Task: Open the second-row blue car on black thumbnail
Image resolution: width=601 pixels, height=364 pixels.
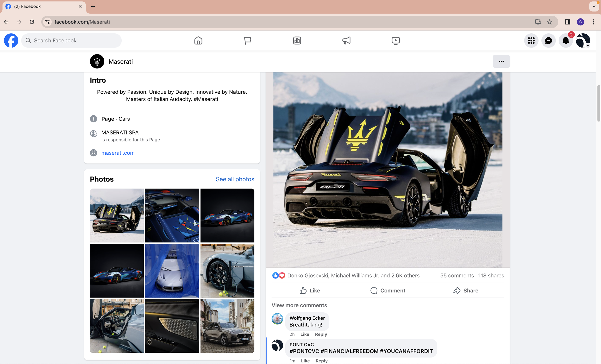Action: tap(117, 271)
